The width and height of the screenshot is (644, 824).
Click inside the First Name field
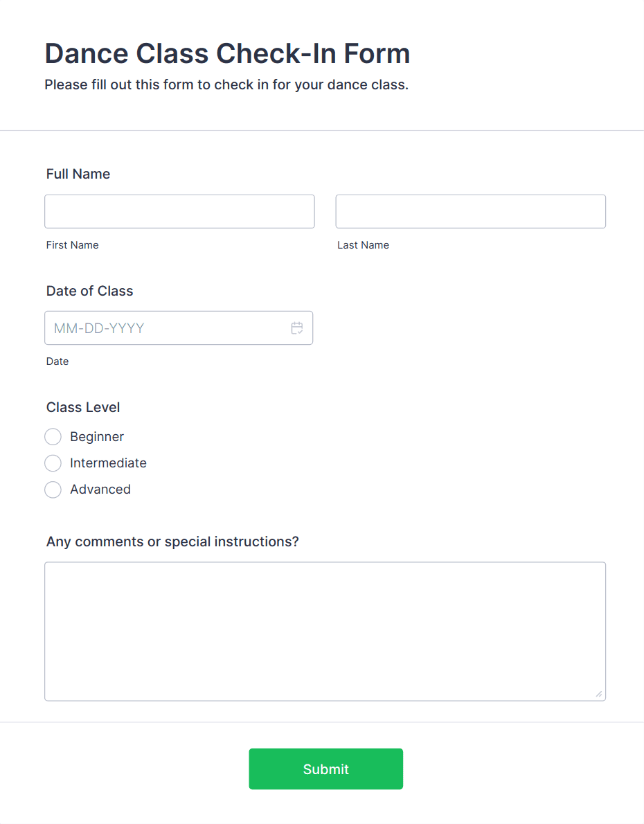coord(179,211)
